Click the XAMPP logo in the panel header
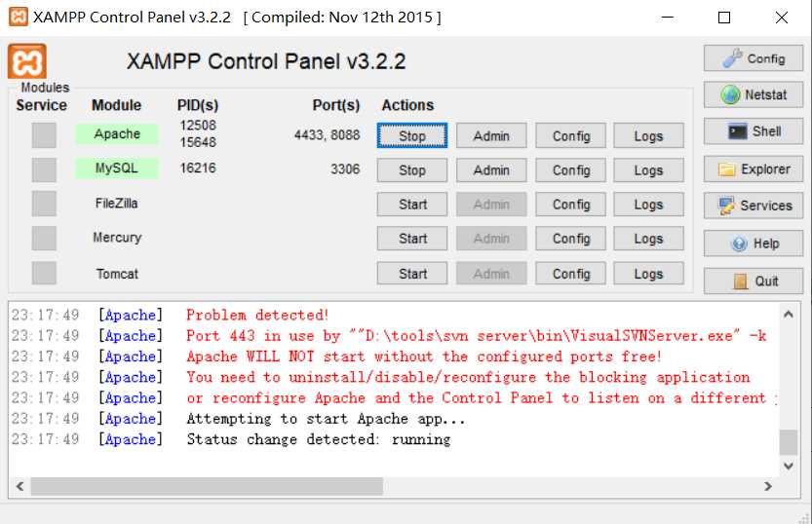The width and height of the screenshot is (812, 524). point(27,61)
